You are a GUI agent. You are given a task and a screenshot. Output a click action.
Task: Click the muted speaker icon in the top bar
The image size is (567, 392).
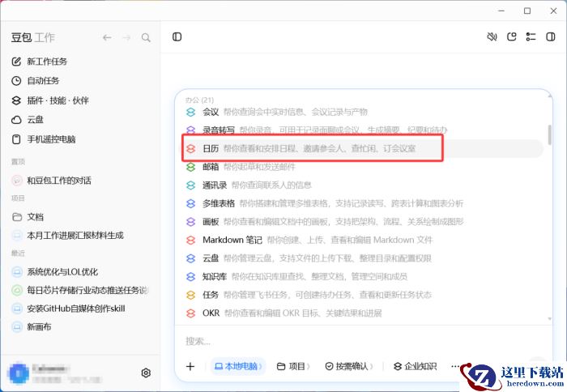(492, 37)
